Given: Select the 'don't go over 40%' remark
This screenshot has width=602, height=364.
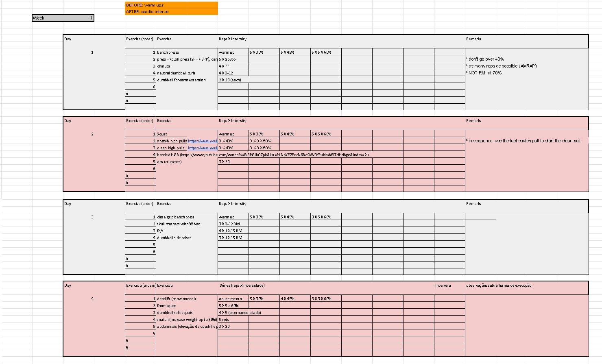Looking at the screenshot, I should click(485, 59).
